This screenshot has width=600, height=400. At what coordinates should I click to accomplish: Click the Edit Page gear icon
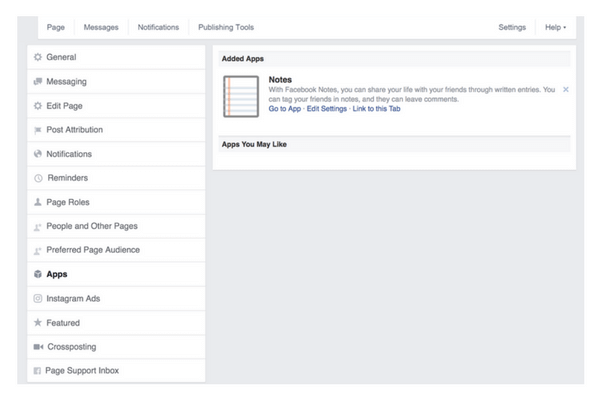[x=38, y=106]
